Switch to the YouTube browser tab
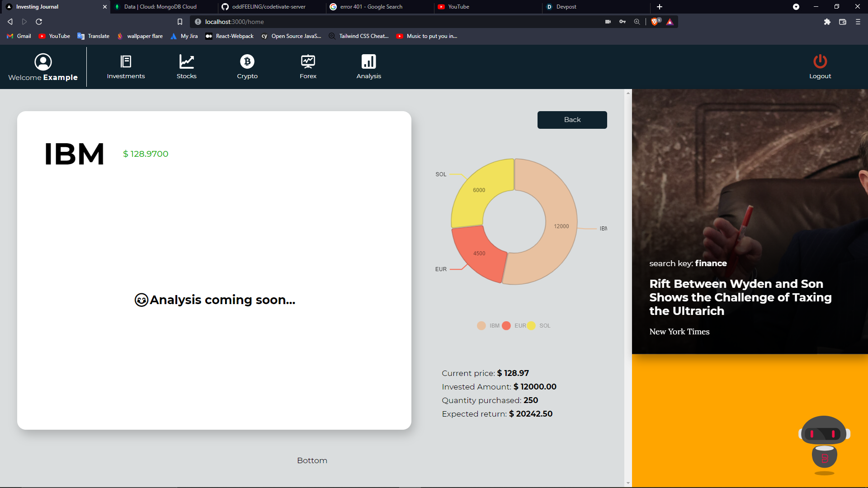This screenshot has width=868, height=488. click(x=458, y=7)
